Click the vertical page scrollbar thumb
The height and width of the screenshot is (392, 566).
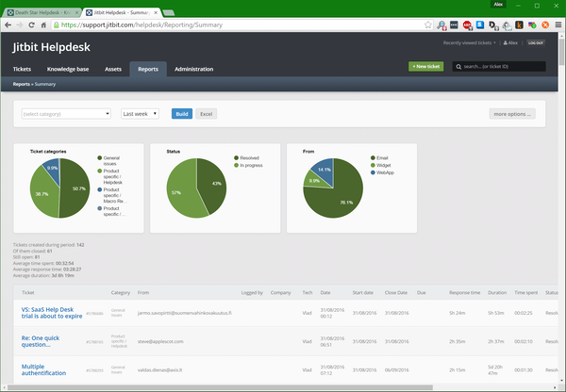pos(561,52)
